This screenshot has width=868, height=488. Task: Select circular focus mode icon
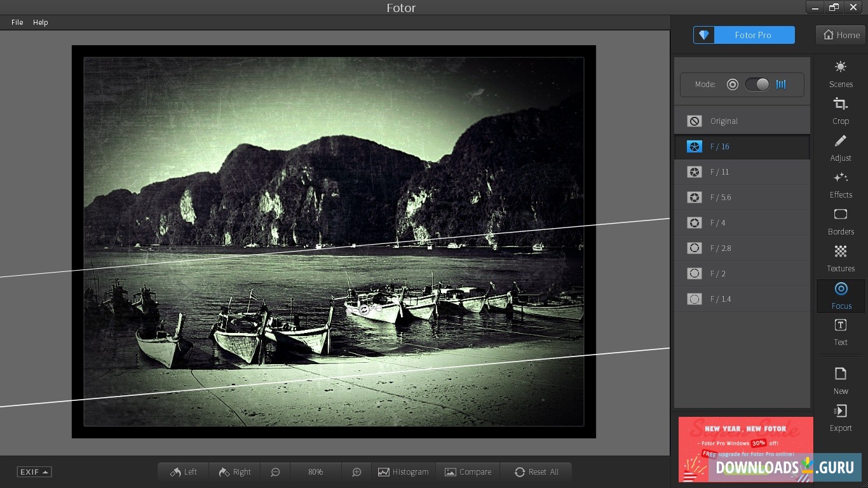click(x=733, y=85)
